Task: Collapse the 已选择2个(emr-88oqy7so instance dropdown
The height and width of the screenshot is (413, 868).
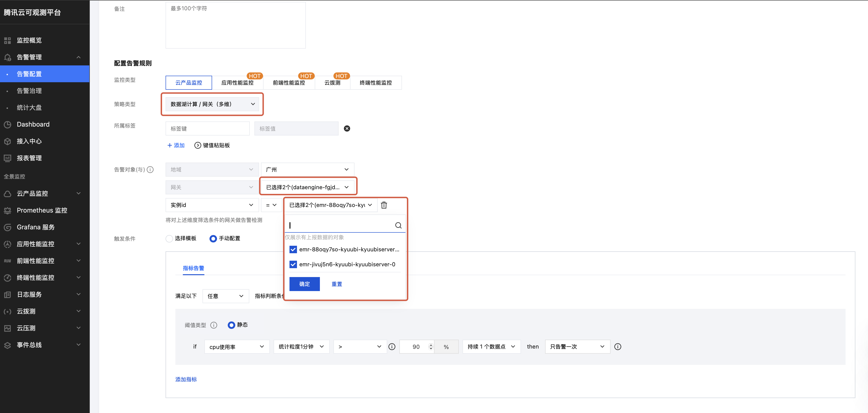Action: 331,205
